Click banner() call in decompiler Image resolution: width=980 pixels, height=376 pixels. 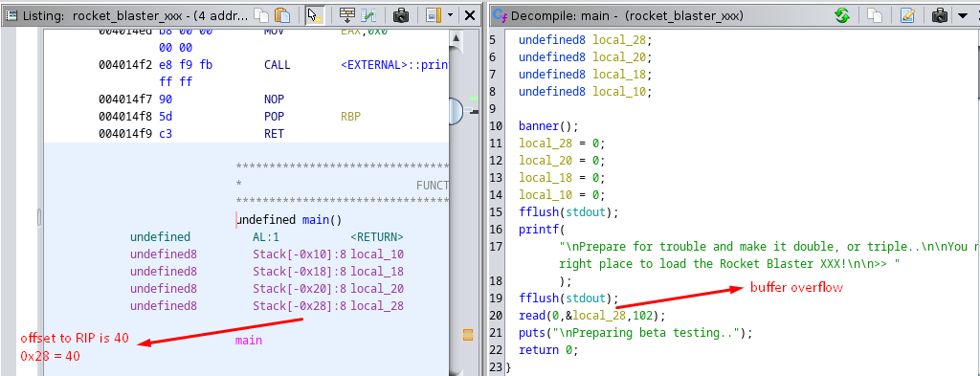[548, 126]
